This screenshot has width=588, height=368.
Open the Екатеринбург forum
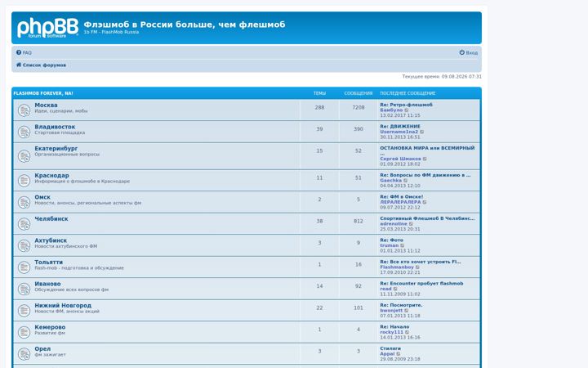pos(56,148)
